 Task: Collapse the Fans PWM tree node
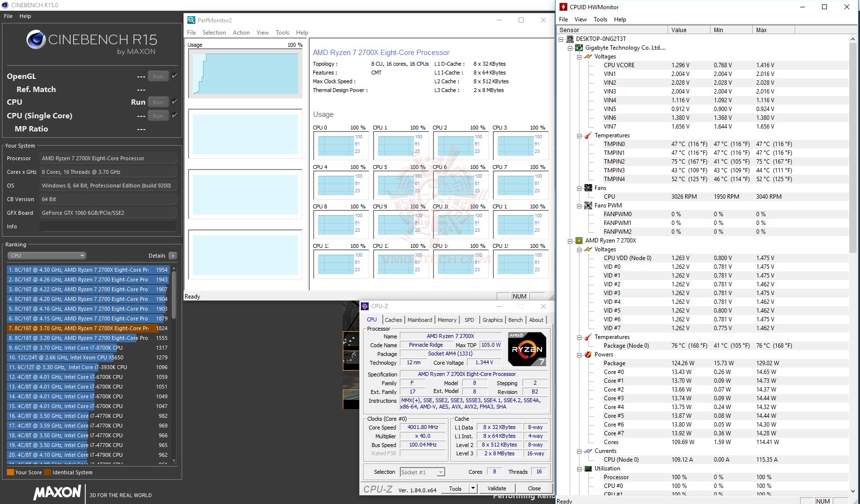[x=579, y=205]
